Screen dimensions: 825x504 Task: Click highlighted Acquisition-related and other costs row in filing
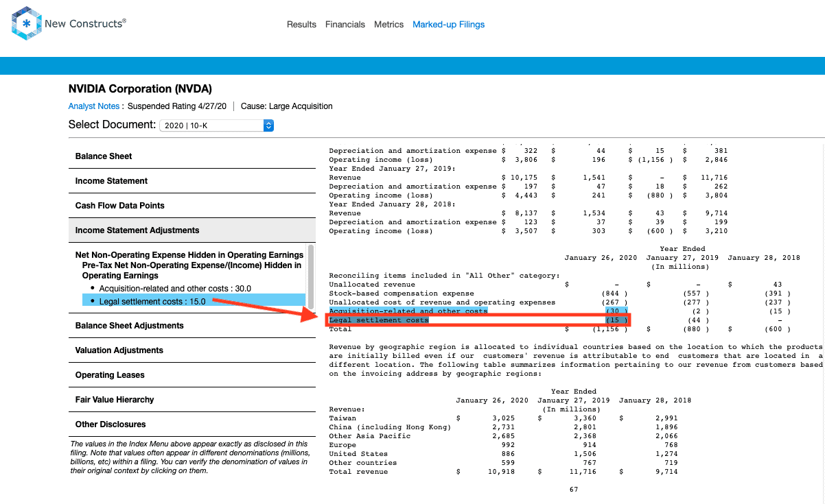coord(408,311)
